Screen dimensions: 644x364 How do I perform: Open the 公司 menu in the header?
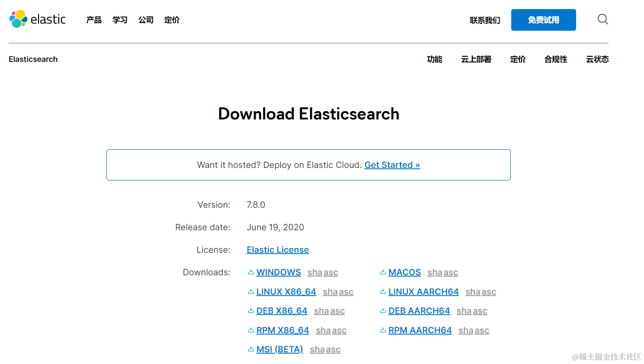click(146, 20)
